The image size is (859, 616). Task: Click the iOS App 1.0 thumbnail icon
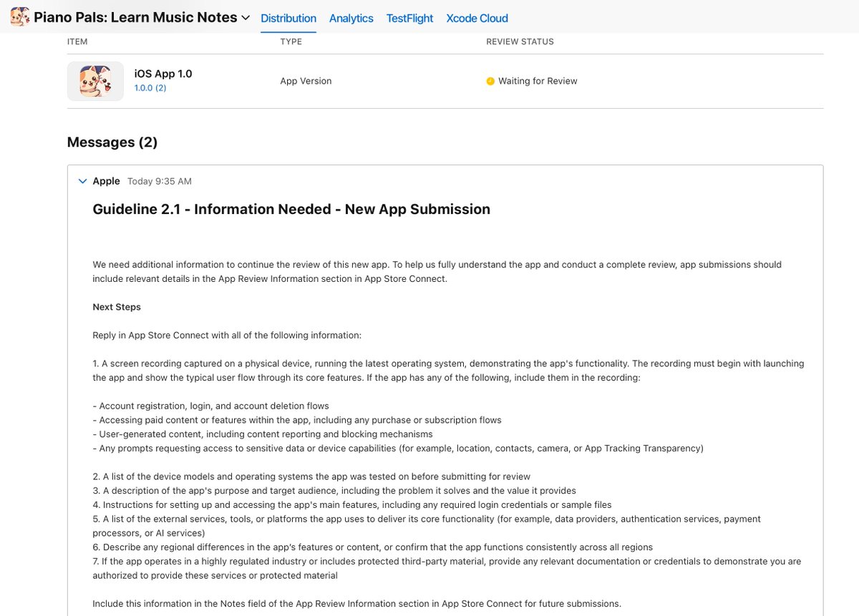pyautogui.click(x=95, y=81)
